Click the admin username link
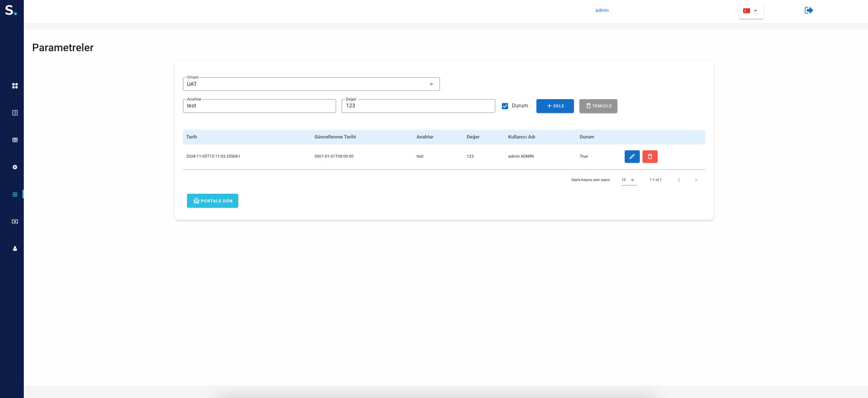 tap(602, 11)
